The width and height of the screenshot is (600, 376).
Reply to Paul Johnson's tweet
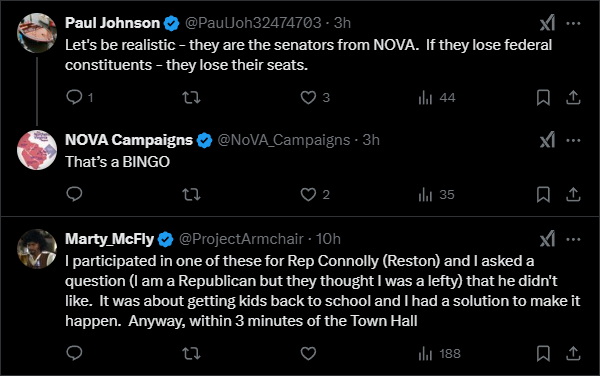point(74,97)
